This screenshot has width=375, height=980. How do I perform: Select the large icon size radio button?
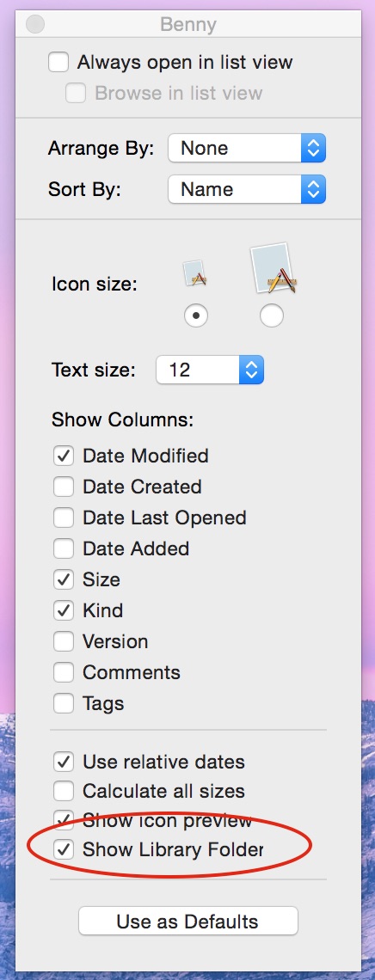pyautogui.click(x=271, y=315)
